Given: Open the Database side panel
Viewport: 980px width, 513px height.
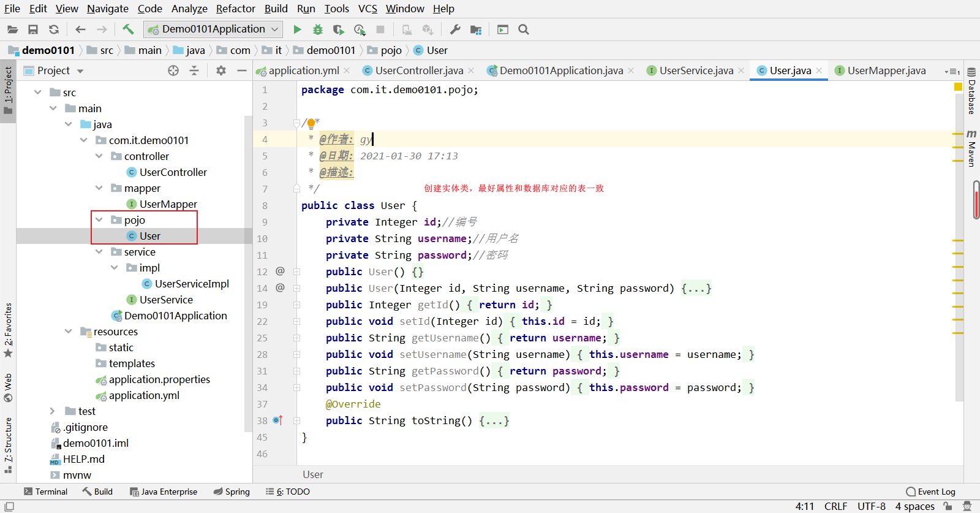Looking at the screenshot, I should [971, 91].
